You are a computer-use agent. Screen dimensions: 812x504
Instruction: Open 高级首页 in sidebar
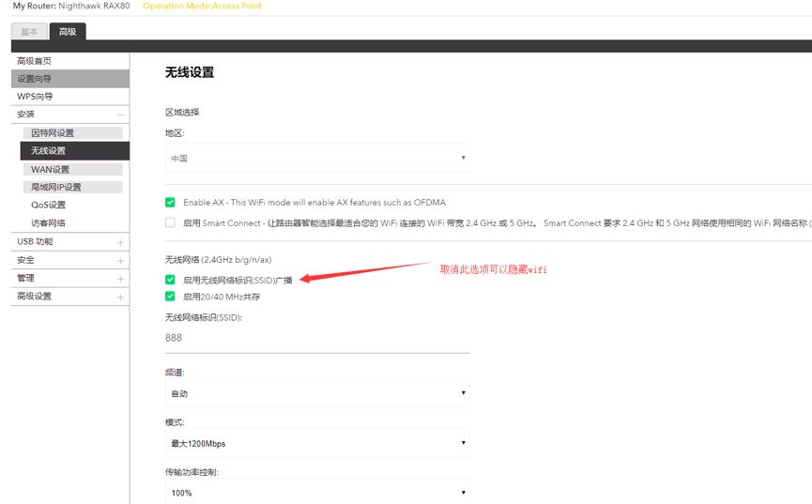click(69, 61)
